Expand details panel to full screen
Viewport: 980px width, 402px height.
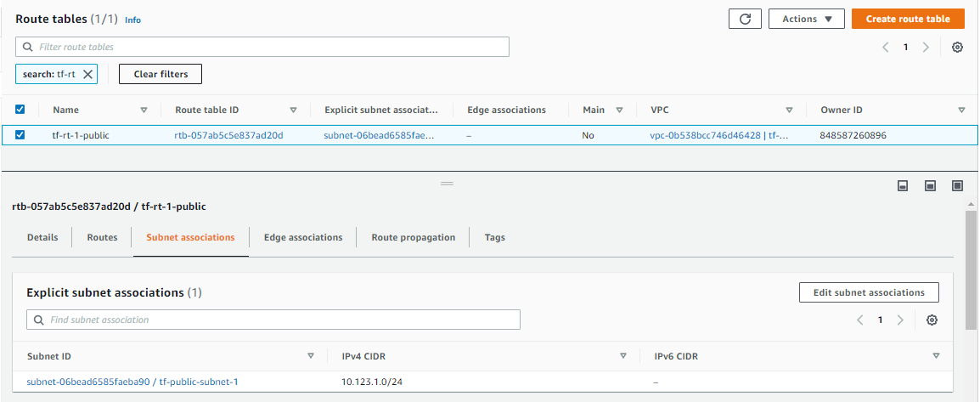click(x=957, y=185)
